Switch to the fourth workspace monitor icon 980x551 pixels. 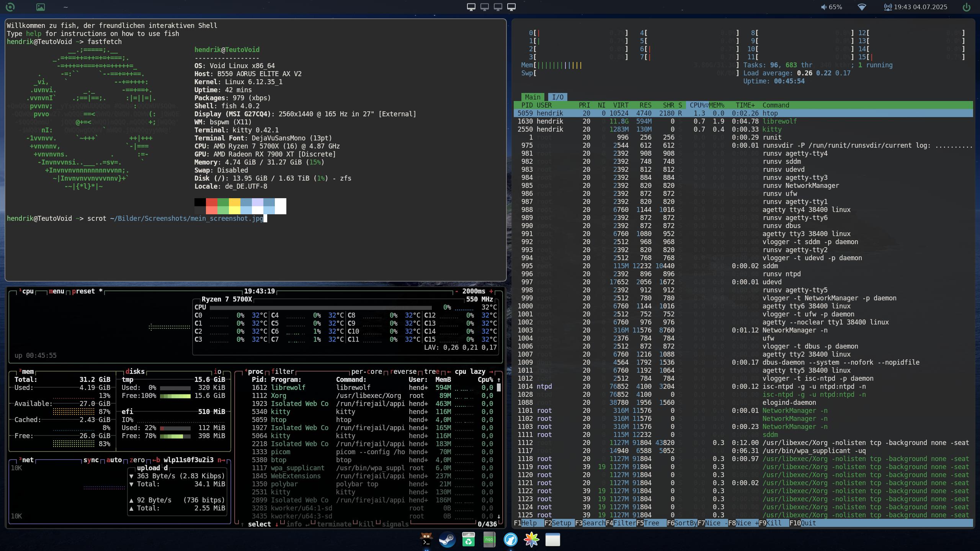point(511,7)
